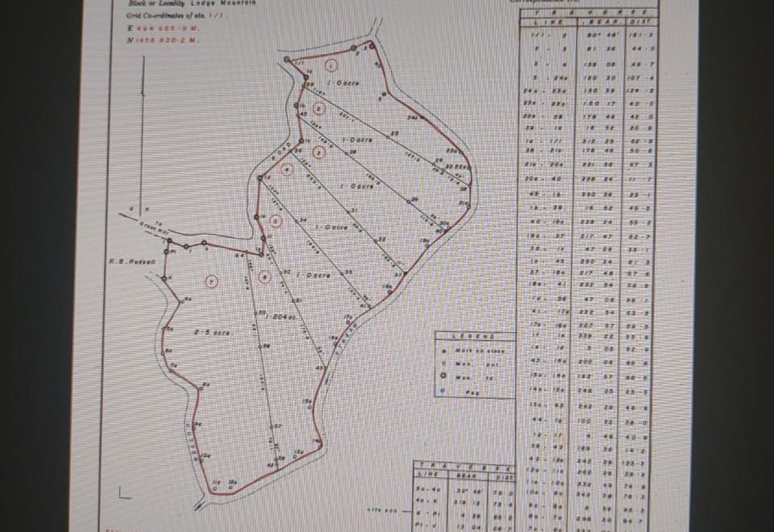
Task: Click the LEGEND box header
Action: (474, 336)
